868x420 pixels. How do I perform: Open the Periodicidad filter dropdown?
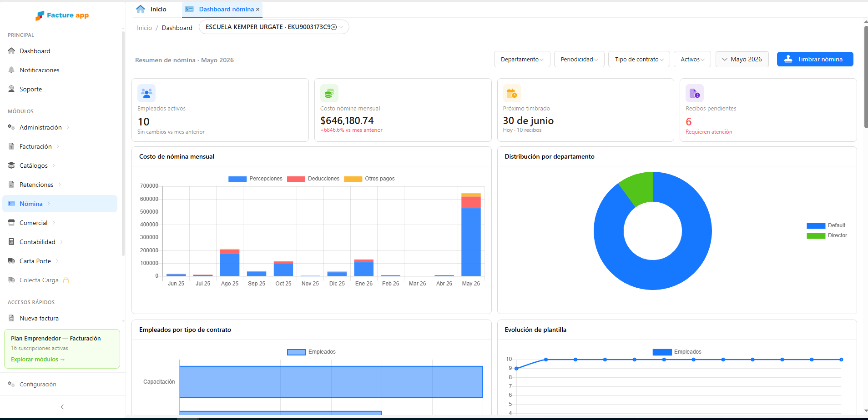(x=579, y=59)
